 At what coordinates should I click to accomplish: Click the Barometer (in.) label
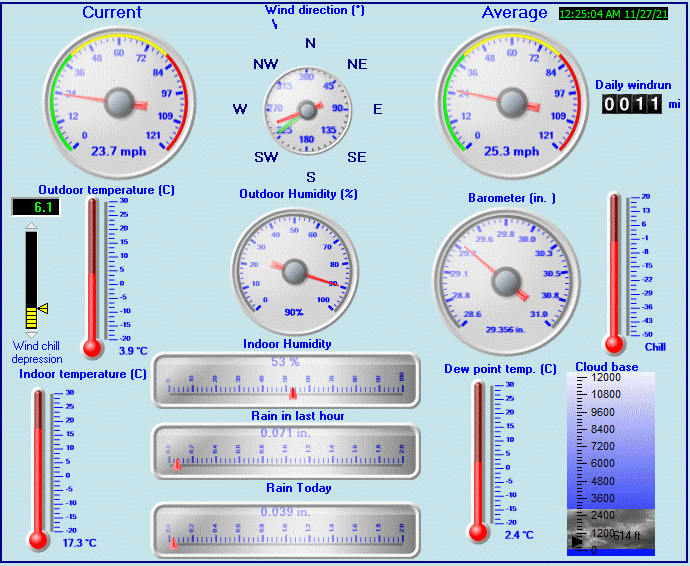[512, 198]
